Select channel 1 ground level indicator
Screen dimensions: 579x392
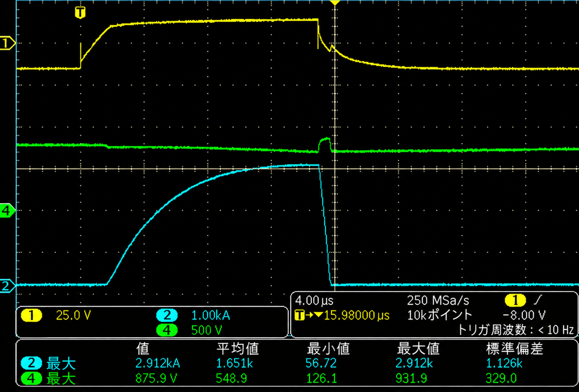click(7, 43)
